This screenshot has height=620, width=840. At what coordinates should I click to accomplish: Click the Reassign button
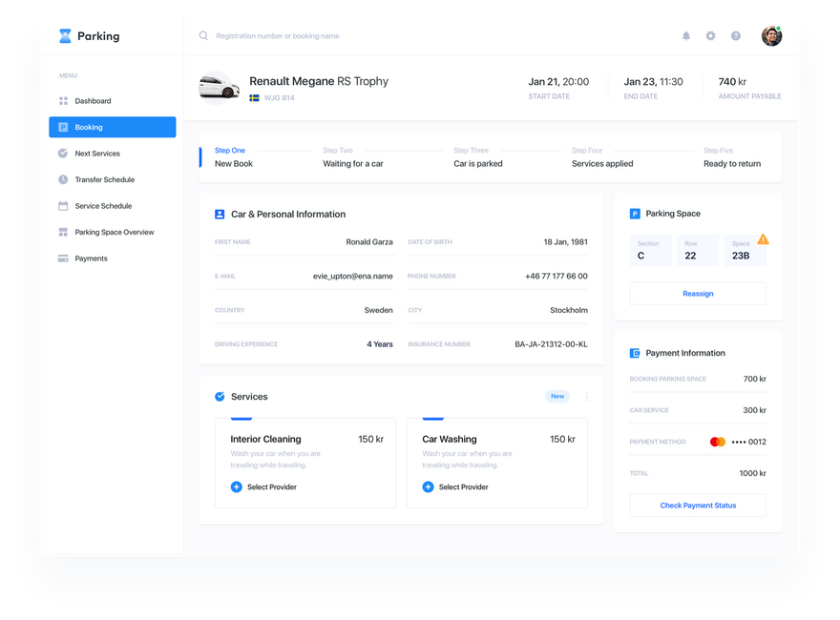click(698, 294)
